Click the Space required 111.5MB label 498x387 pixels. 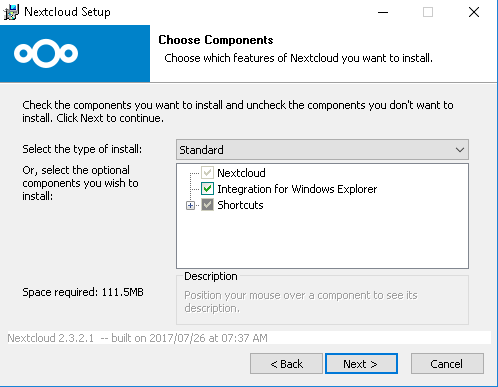[83, 292]
